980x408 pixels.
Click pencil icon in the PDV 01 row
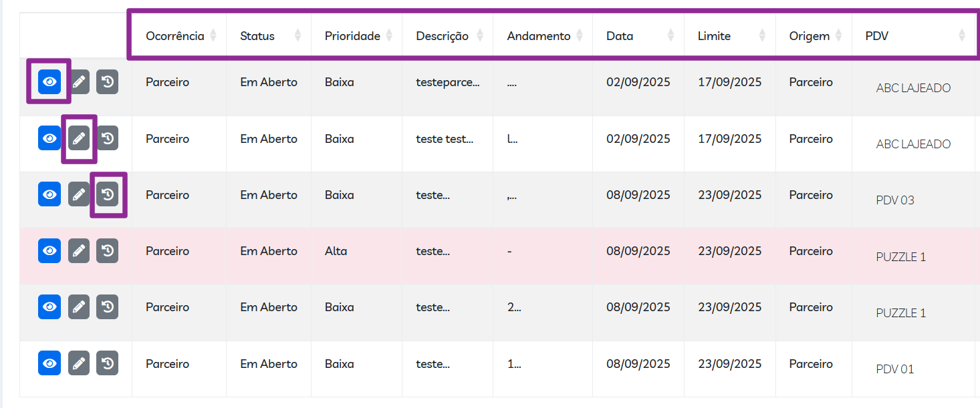tap(79, 363)
